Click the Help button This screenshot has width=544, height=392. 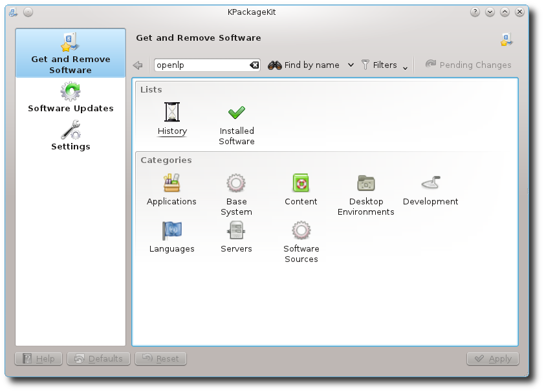pyautogui.click(x=39, y=359)
